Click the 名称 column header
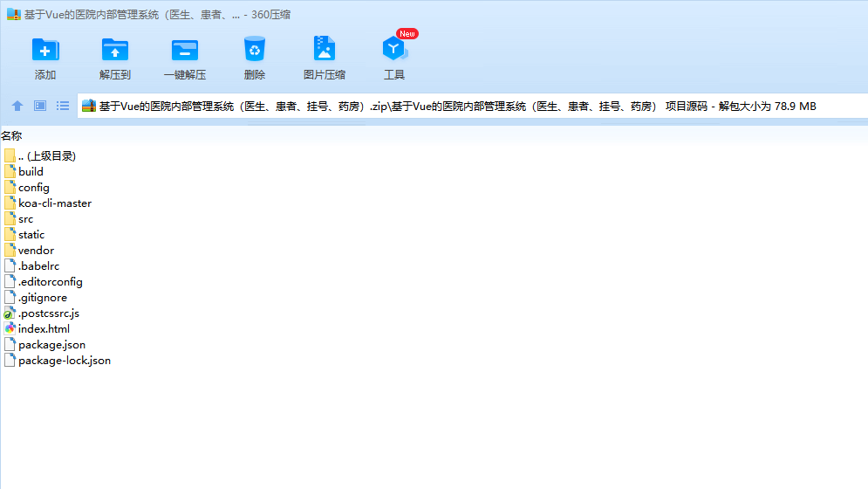The image size is (868, 489). tap(11, 136)
